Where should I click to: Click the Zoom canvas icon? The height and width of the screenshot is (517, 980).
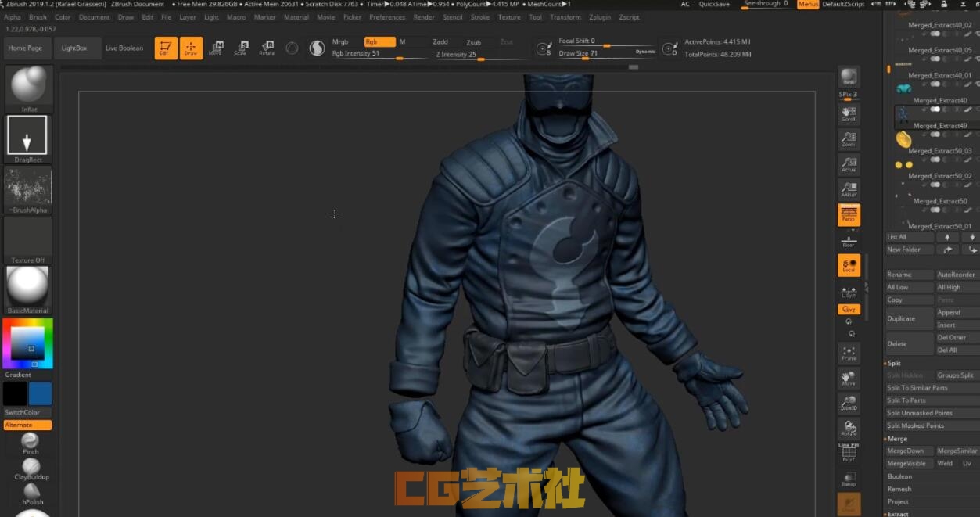849,139
